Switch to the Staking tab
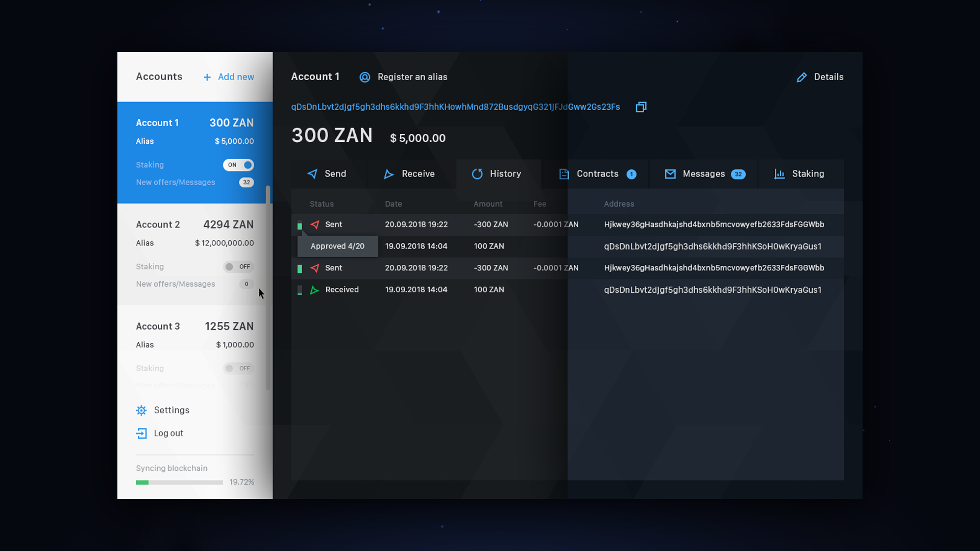 click(801, 174)
